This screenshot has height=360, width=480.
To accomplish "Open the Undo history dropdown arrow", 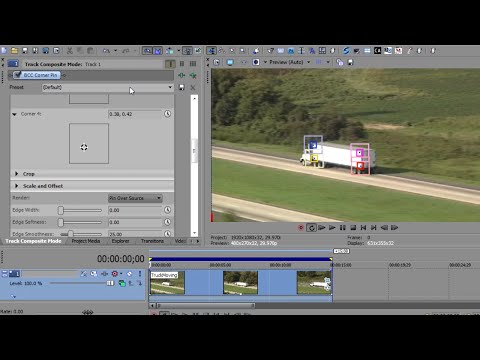I will pyautogui.click(x=115, y=51).
